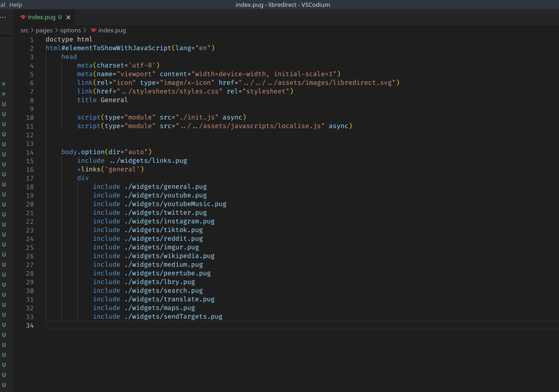Click "./widgets/sendTargets.pug" include
559x392 pixels.
(x=173, y=317)
